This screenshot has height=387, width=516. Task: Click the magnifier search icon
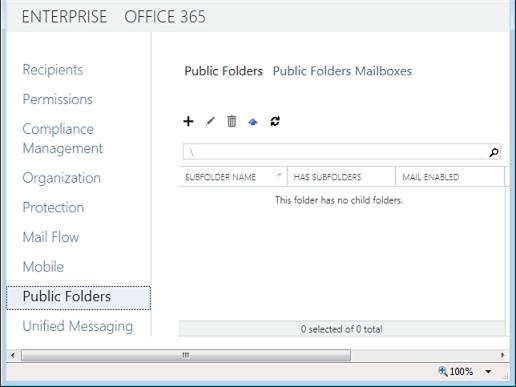(x=494, y=152)
